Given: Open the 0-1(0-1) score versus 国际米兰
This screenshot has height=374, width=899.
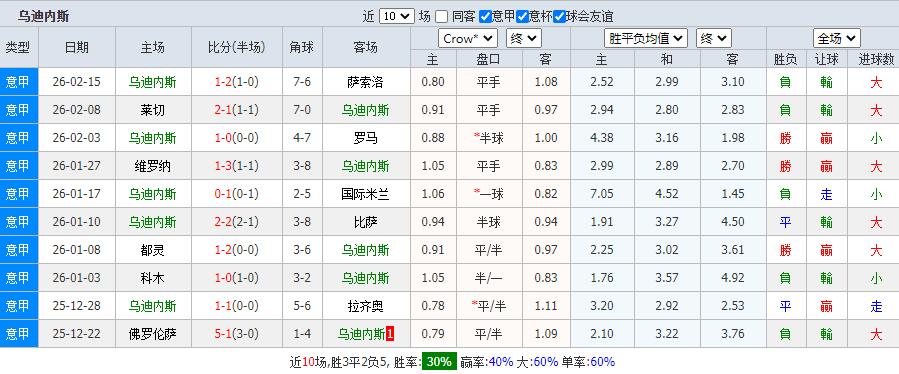Looking at the screenshot, I should point(236,194).
